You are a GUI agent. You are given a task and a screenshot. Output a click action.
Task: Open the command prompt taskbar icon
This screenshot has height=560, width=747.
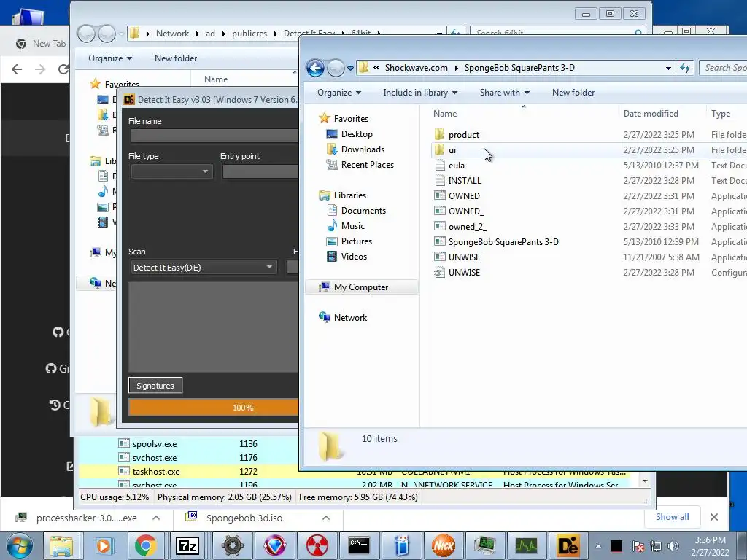tap(359, 545)
